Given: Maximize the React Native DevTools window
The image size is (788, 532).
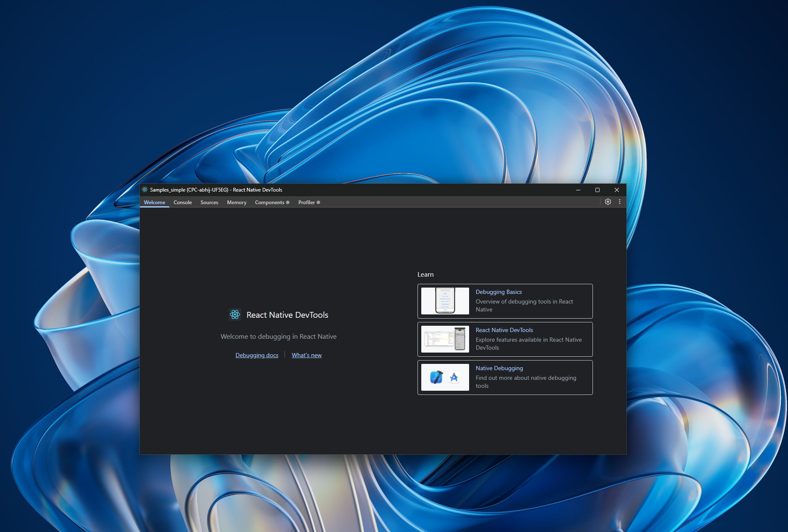Looking at the screenshot, I should 597,190.
